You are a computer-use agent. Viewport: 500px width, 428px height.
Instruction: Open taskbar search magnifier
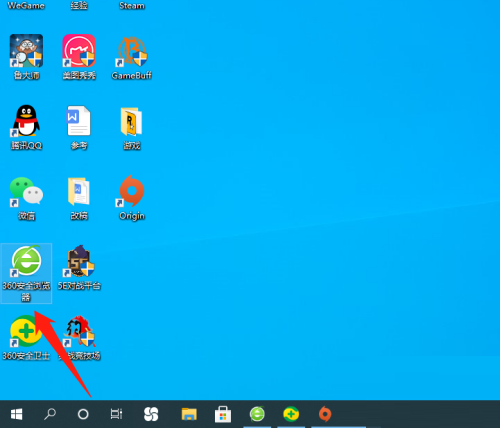click(x=50, y=414)
